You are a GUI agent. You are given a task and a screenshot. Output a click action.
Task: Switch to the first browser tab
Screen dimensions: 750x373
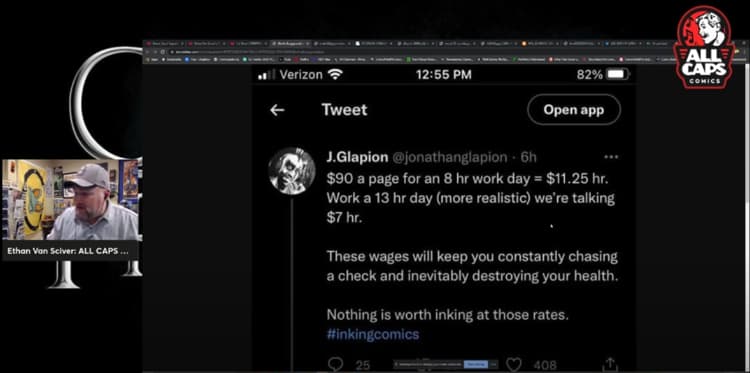164,44
